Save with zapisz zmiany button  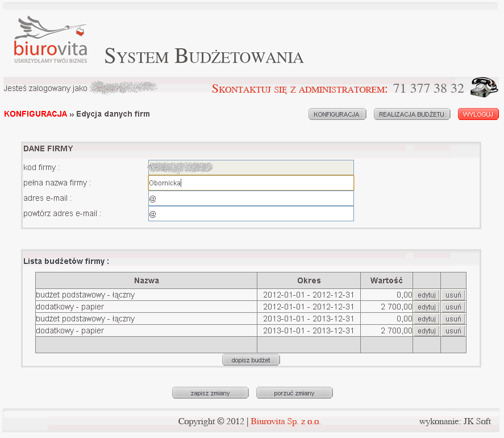pos(210,392)
